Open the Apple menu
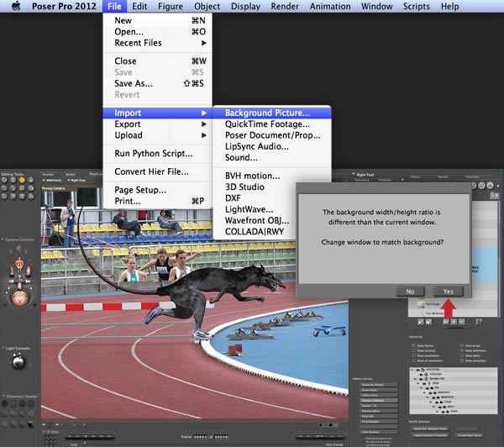This screenshot has width=504, height=447. (16, 6)
